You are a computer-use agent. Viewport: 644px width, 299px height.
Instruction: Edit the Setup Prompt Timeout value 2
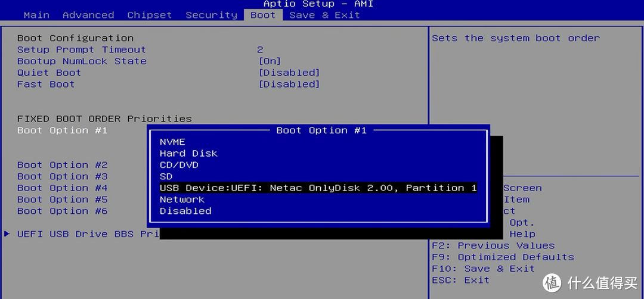(x=260, y=49)
